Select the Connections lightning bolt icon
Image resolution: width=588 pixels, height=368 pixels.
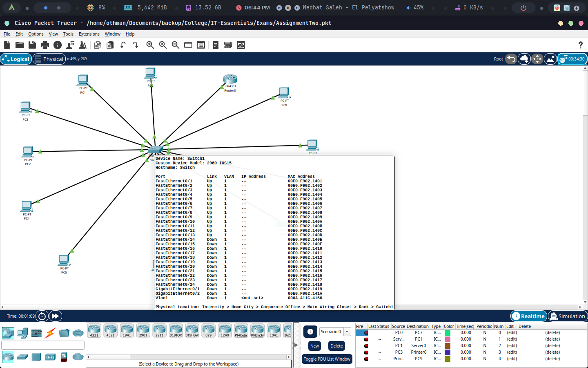click(50, 333)
